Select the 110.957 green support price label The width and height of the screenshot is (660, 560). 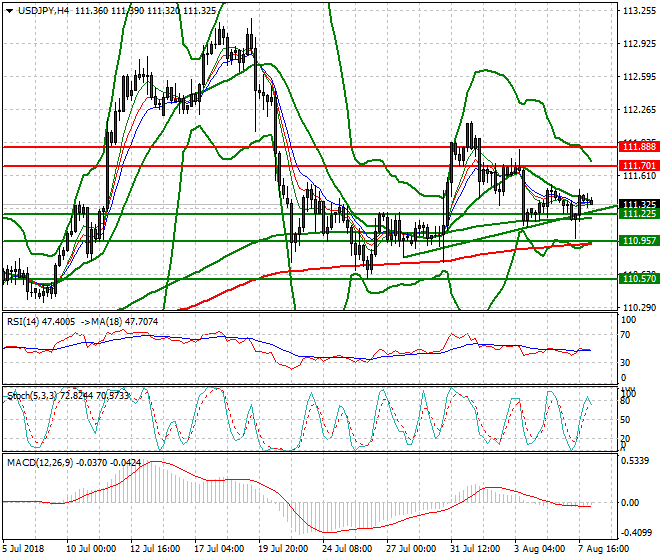coord(639,241)
